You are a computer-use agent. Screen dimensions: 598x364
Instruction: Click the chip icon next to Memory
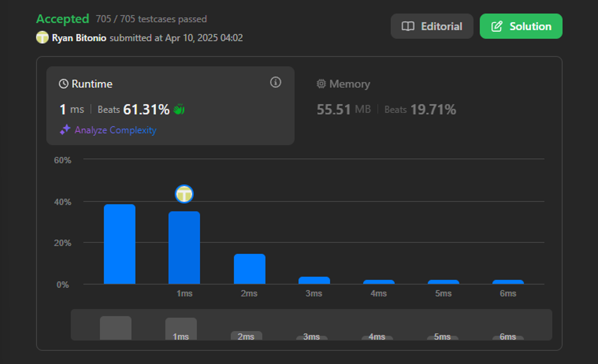click(321, 84)
